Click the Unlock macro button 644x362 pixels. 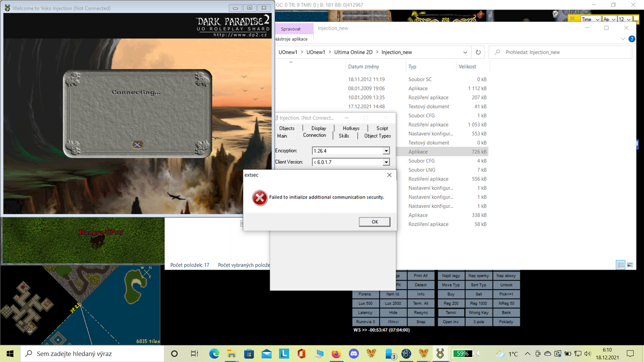pos(506,285)
